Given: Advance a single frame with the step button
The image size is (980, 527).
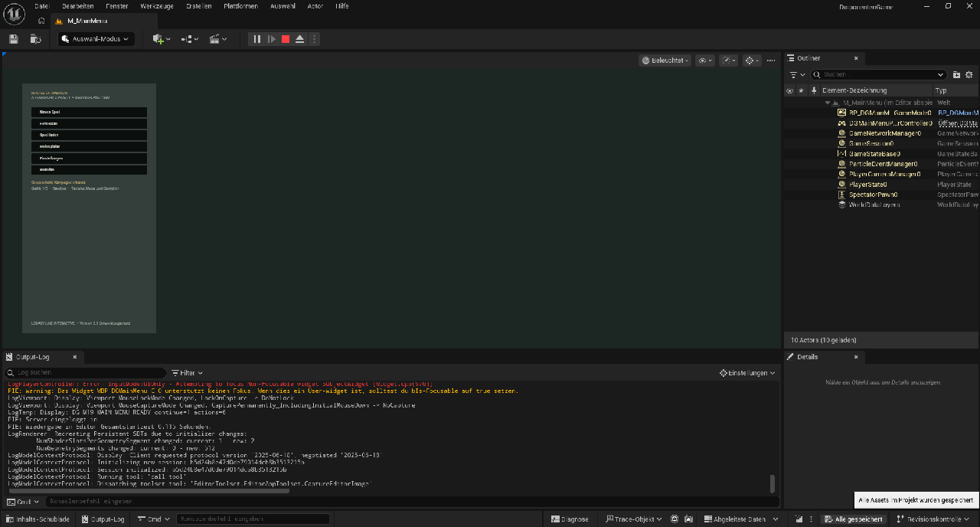Looking at the screenshot, I should coord(271,39).
